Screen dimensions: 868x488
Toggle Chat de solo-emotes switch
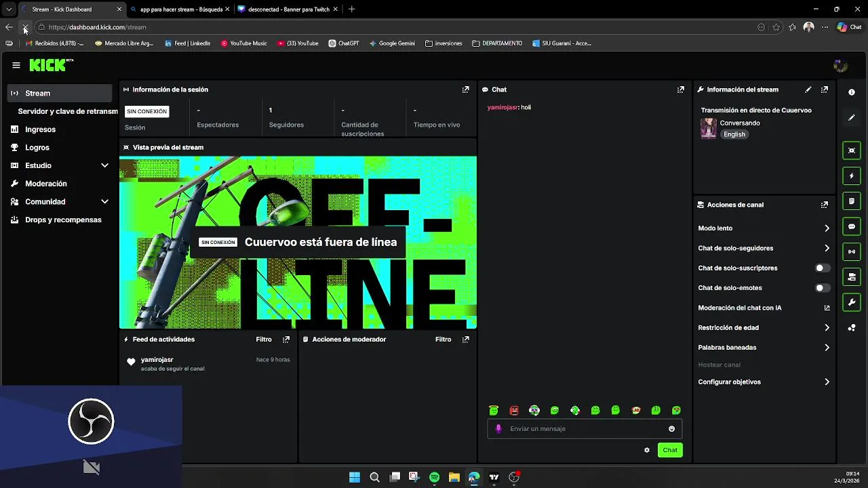coord(823,288)
